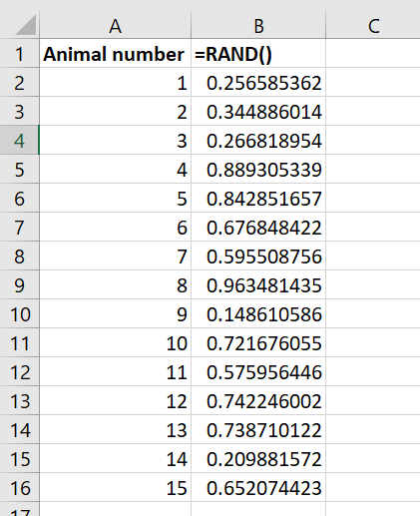Click cell containing 0.738710122

click(x=258, y=429)
